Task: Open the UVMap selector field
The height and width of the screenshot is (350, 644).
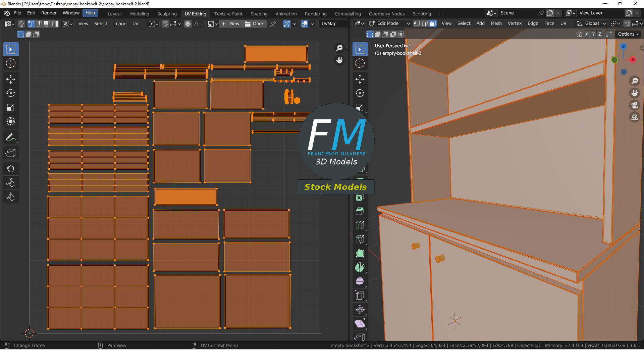Action: pos(333,24)
